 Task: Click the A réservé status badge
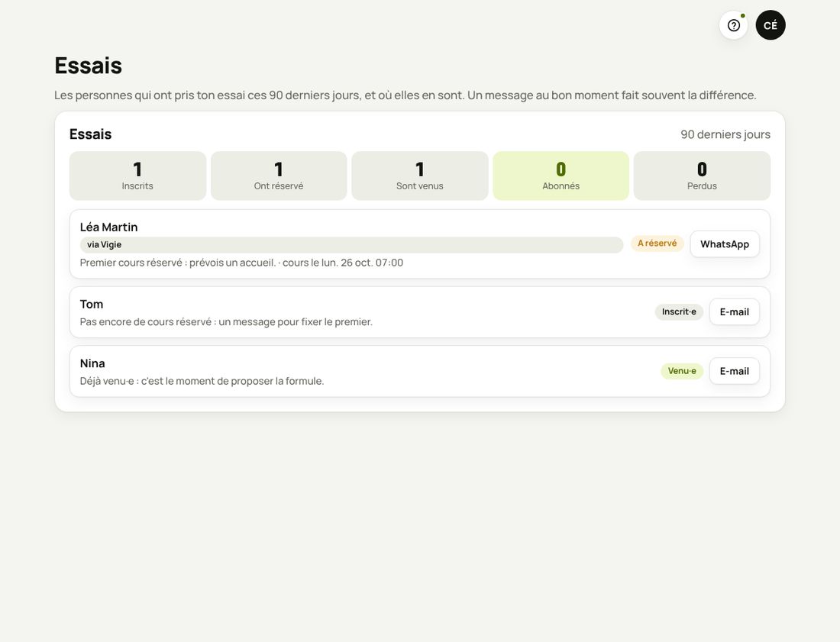click(x=657, y=243)
